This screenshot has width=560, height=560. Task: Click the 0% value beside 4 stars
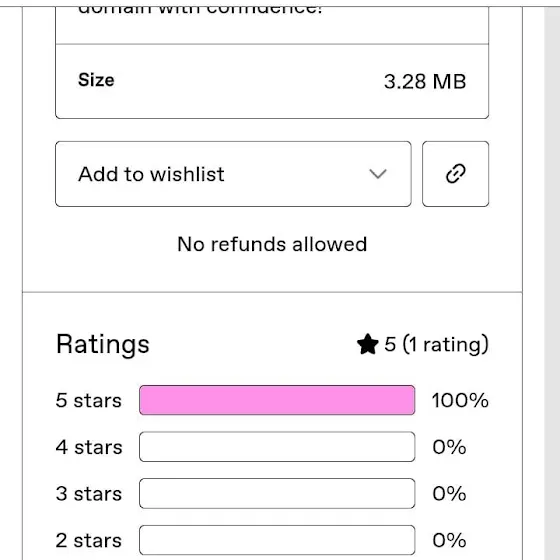[449, 447]
